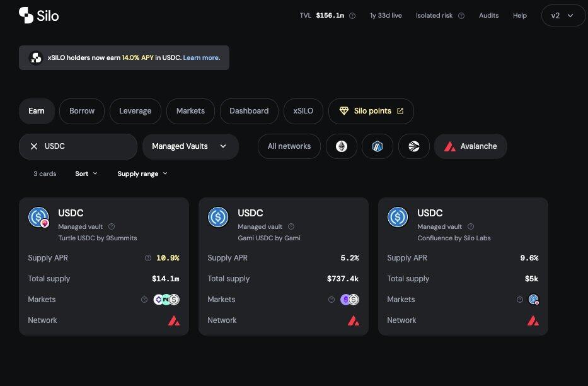The height and width of the screenshot is (386, 588).
Task: Expand the Managed Vaults dropdown
Action: [190, 146]
